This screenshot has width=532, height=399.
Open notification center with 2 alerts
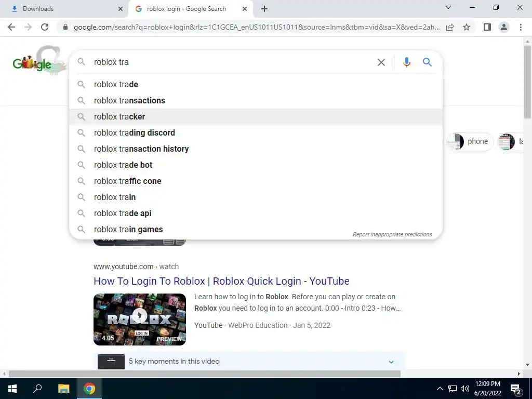tap(516, 389)
